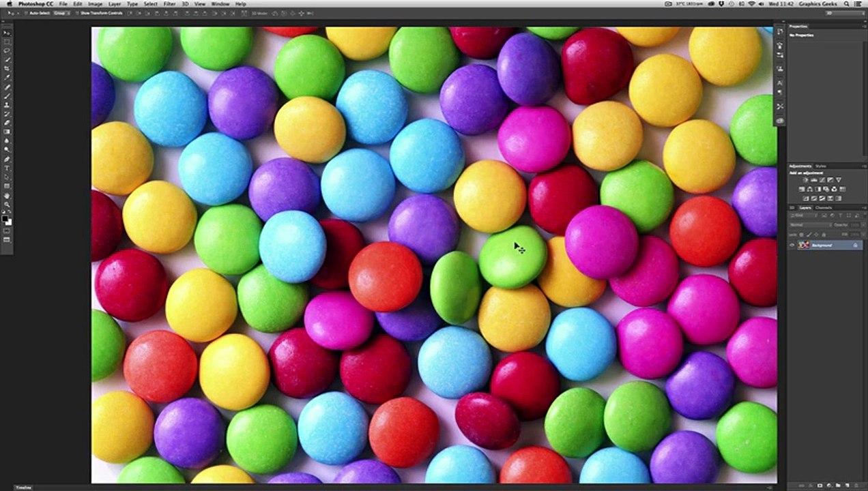Image resolution: width=868 pixels, height=491 pixels.
Task: Toggle the type layers filter
Action: click(x=841, y=215)
